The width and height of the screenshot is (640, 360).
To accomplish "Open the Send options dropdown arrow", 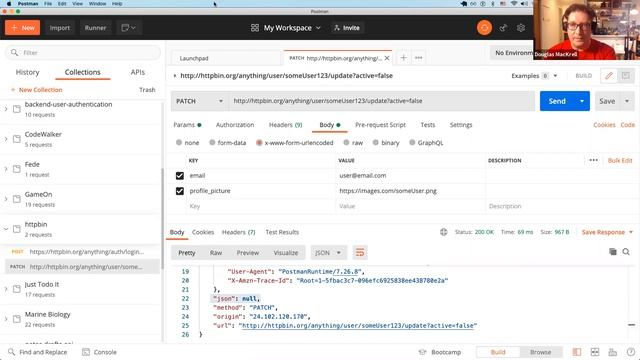I will (582, 101).
